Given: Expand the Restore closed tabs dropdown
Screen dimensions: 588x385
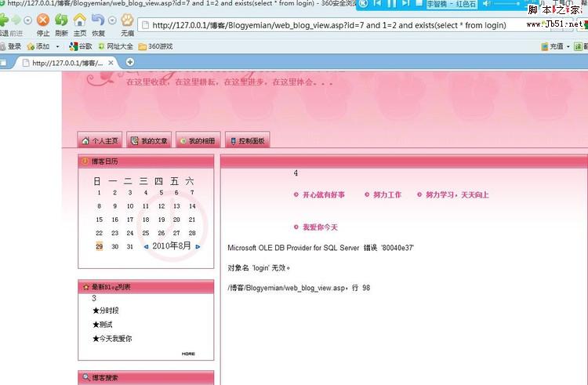Looking at the screenshot, I should click(x=112, y=20).
